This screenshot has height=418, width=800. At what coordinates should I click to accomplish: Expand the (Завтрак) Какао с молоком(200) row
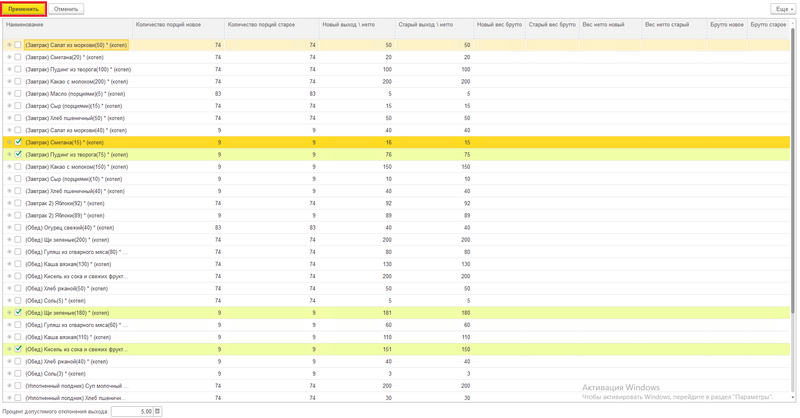point(9,82)
